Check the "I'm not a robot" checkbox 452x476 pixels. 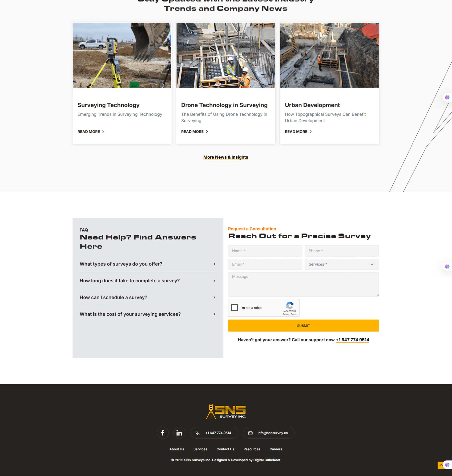click(x=234, y=308)
